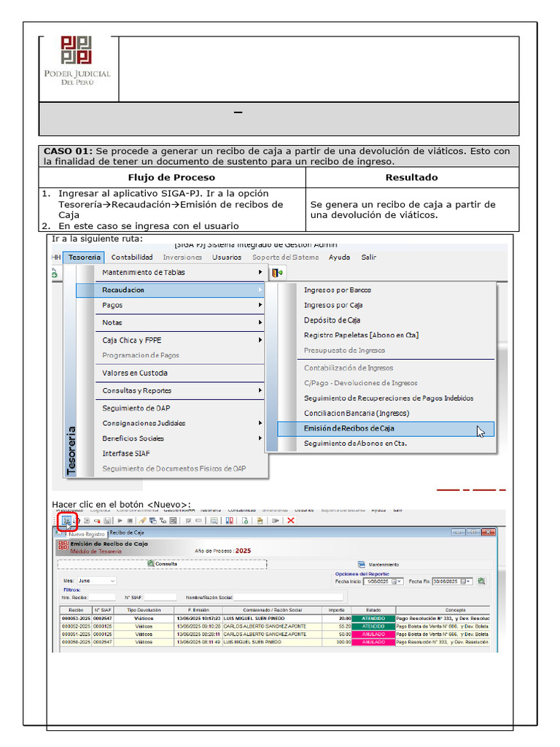Select receipt row 000053-2025

[275, 619]
